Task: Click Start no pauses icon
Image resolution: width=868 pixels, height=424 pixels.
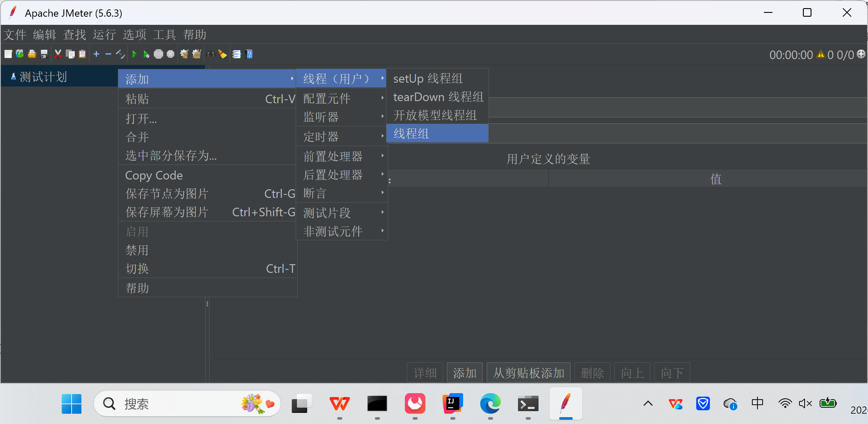Action: coord(147,54)
